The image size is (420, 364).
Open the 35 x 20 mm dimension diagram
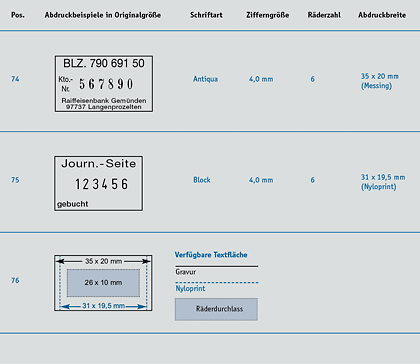click(103, 283)
